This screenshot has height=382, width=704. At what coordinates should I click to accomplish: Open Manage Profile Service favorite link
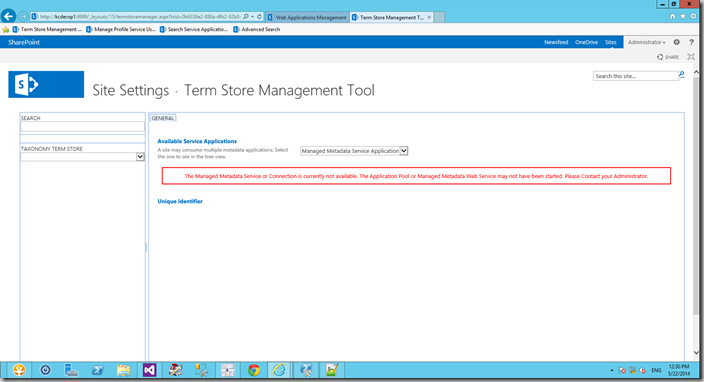(x=121, y=30)
